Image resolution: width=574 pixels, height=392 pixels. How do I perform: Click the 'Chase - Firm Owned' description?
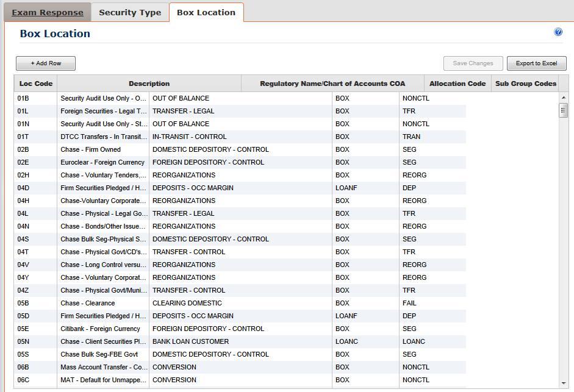[90, 150]
